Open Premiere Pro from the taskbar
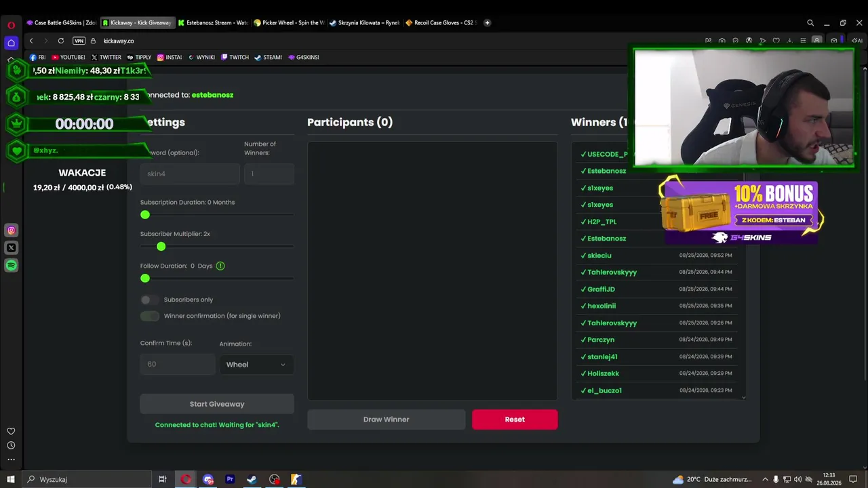Image resolution: width=868 pixels, height=488 pixels. [230, 479]
